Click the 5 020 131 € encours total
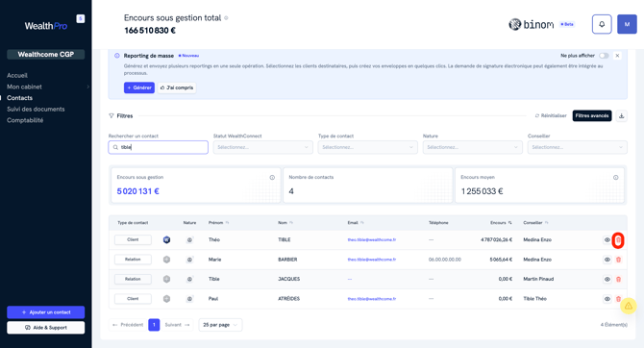The width and height of the screenshot is (644, 348). [x=138, y=191]
